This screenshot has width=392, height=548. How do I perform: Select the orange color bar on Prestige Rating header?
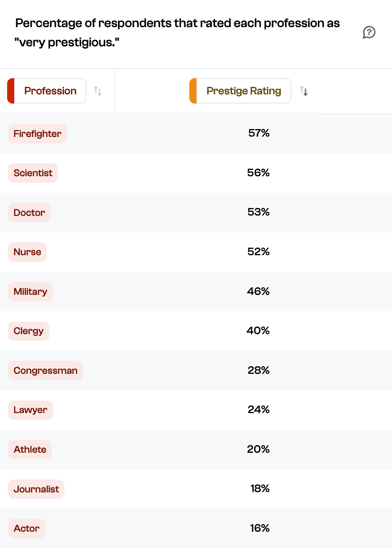click(193, 91)
